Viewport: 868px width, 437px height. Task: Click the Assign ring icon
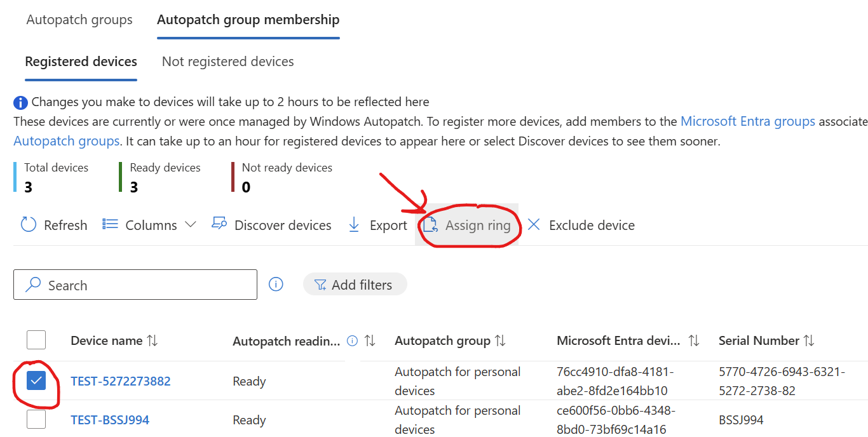431,225
